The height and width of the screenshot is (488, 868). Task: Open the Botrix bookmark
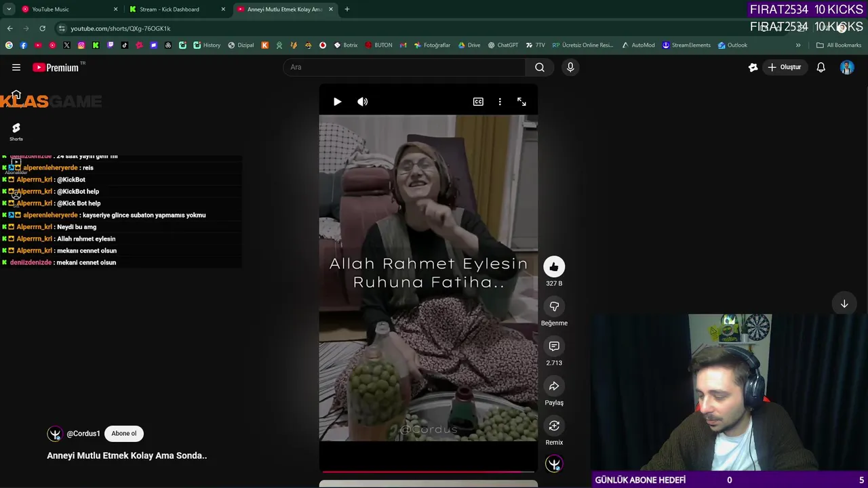point(345,45)
